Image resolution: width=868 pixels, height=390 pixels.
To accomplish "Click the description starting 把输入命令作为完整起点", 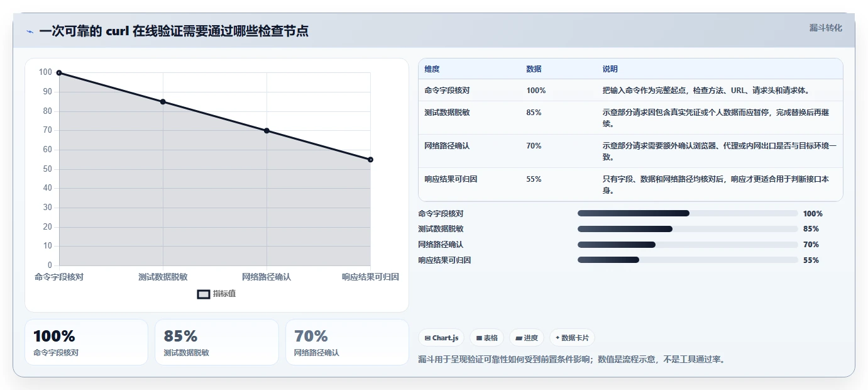I will tap(706, 91).
